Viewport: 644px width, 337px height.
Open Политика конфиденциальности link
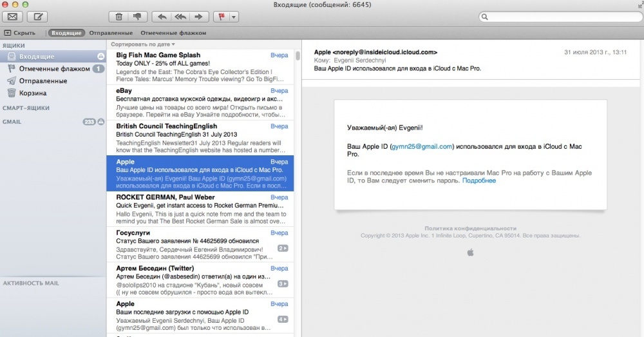pyautogui.click(x=470, y=228)
